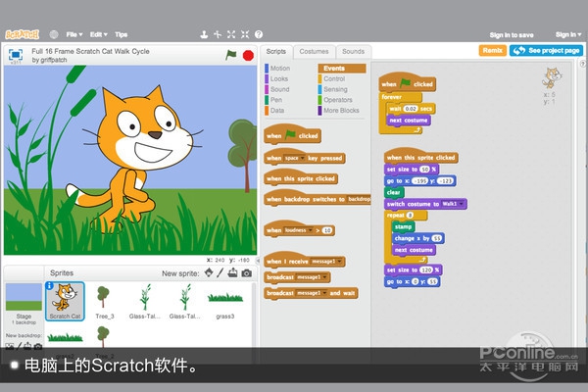Switch to the Costumes tab
This screenshot has width=588, height=392.
coord(314,51)
